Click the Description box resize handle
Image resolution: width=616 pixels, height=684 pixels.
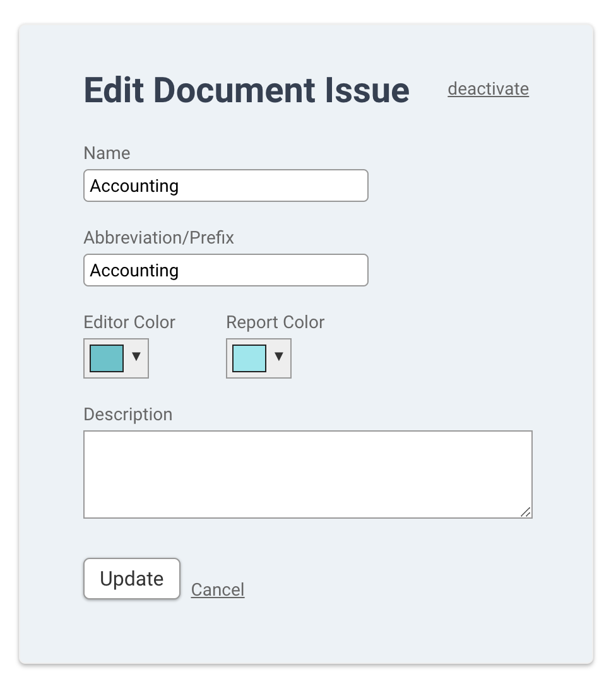click(526, 512)
